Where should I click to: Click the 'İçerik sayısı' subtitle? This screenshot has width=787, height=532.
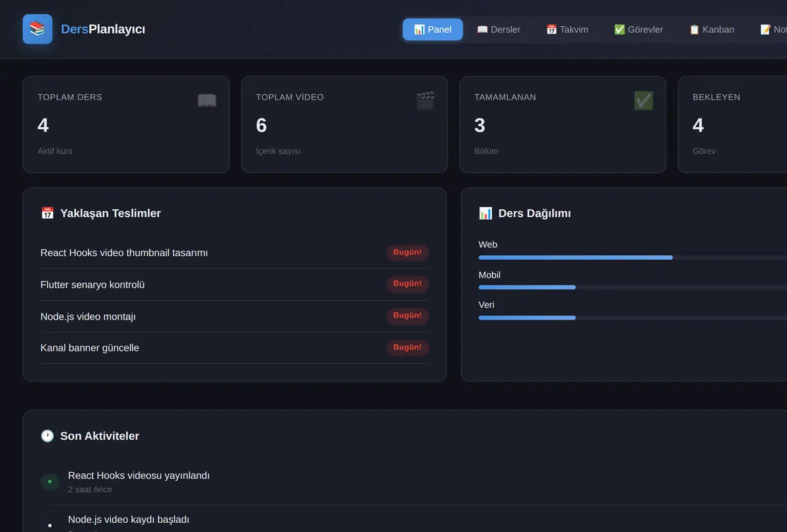coord(278,151)
